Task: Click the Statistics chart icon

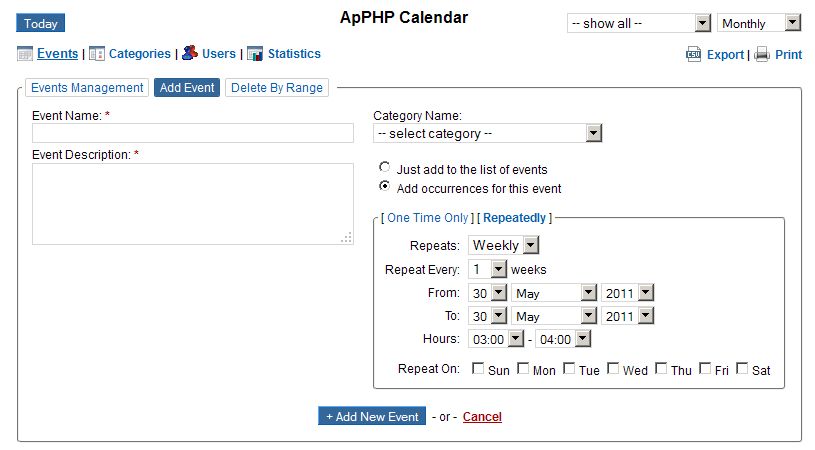Action: click(x=255, y=54)
